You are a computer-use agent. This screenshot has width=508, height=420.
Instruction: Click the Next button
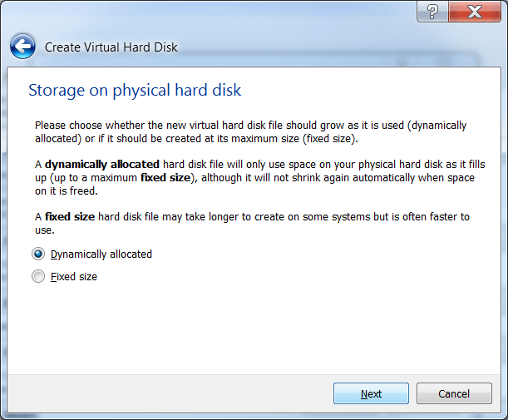(x=371, y=393)
